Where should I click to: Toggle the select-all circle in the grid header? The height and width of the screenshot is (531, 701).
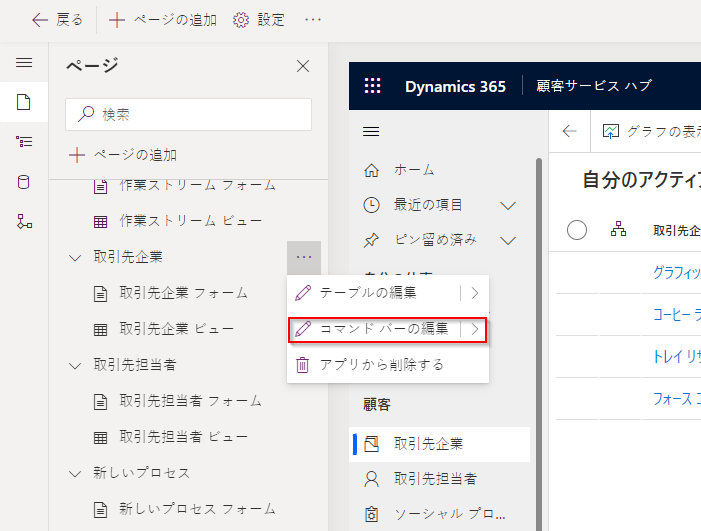pyautogui.click(x=577, y=230)
